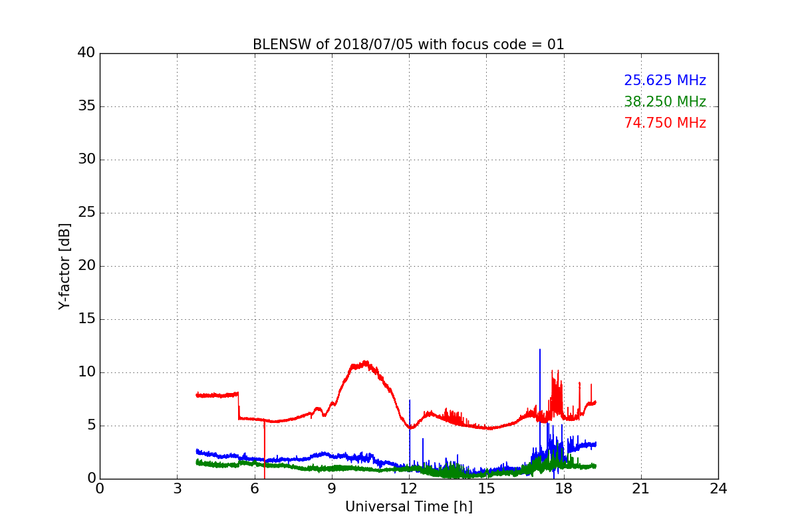Screen dimensions: 798x532
Task: Click the "Y-factor [dB]" axis label
Action: point(65,266)
